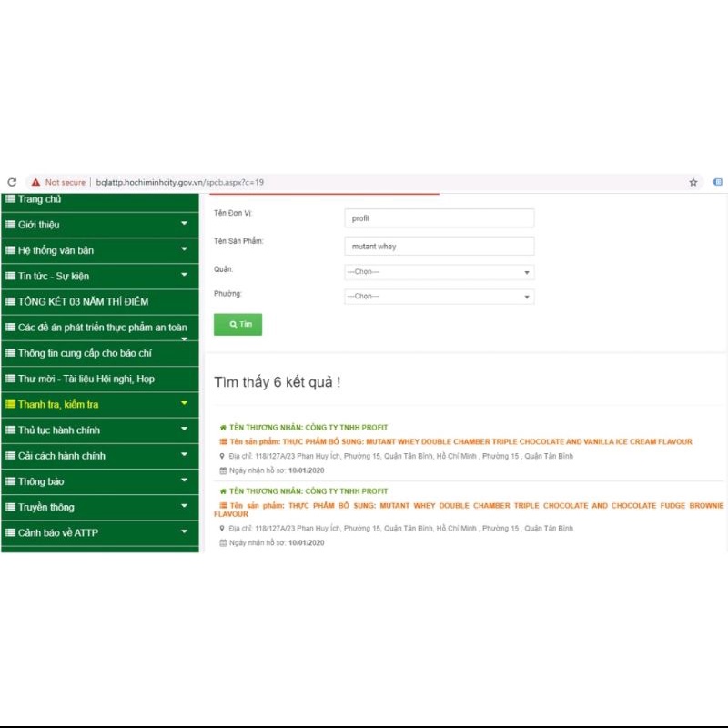Open the Phường dropdown
Image resolution: width=728 pixels, height=728 pixels.
[440, 297]
